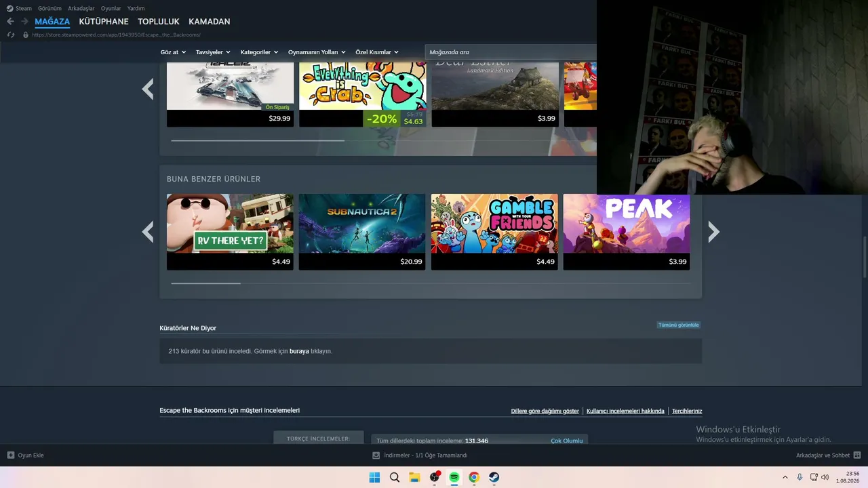
Task: Click the -20% discount badge
Action: coord(382,119)
